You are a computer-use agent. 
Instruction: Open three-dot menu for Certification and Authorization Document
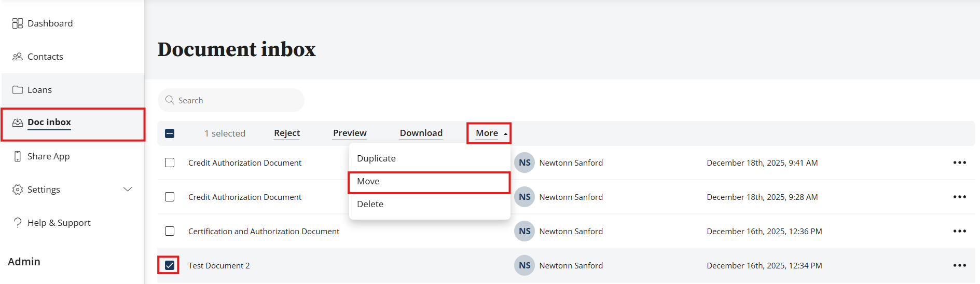[x=959, y=231]
